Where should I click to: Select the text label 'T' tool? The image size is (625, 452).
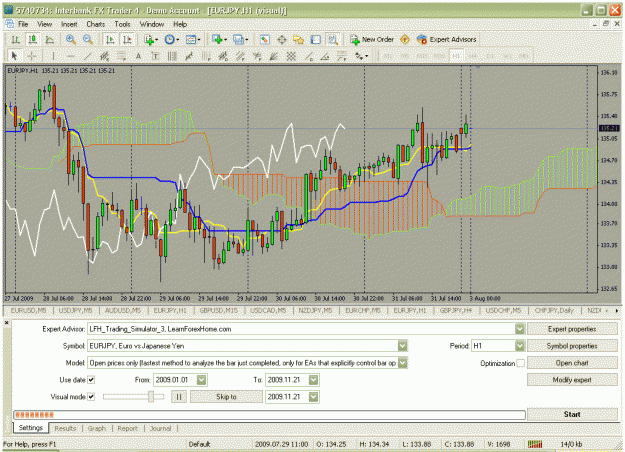coord(155,56)
